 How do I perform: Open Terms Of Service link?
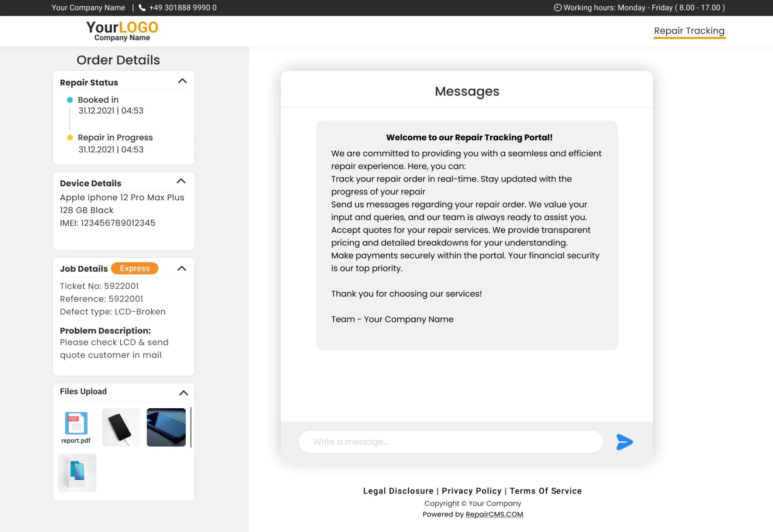545,491
